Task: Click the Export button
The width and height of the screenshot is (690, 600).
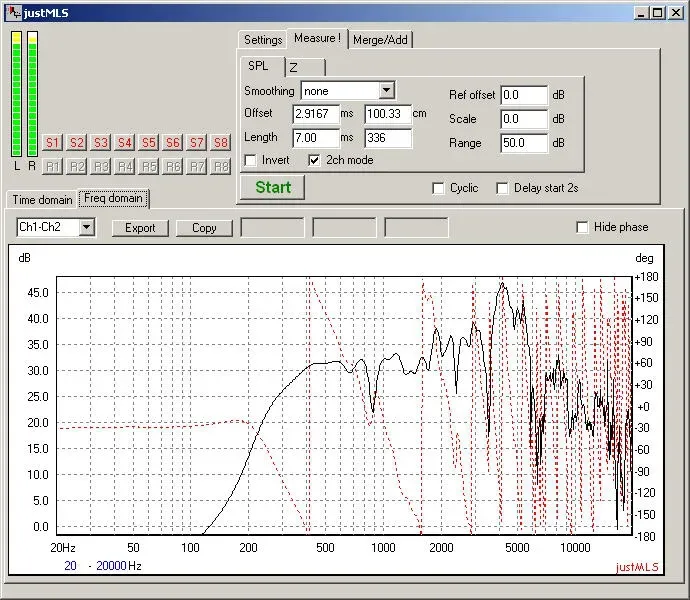Action: pos(140,228)
